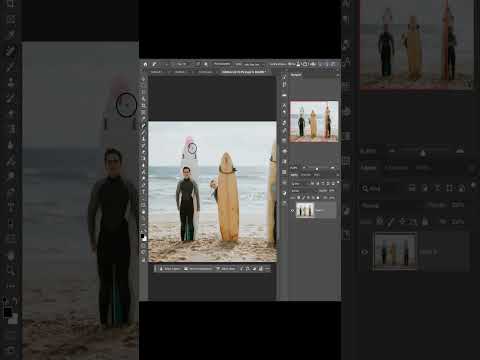Select the Navigator panel tab
Screen dimensions: 480x360
(296, 75)
